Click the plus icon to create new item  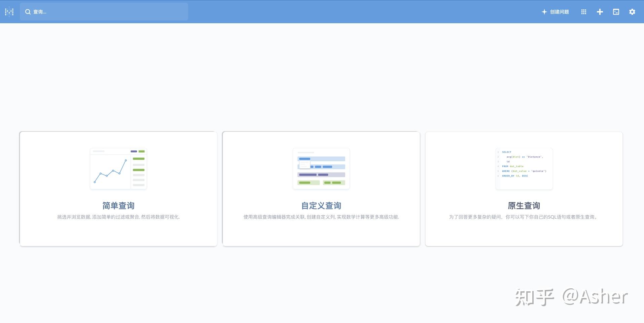coord(600,11)
